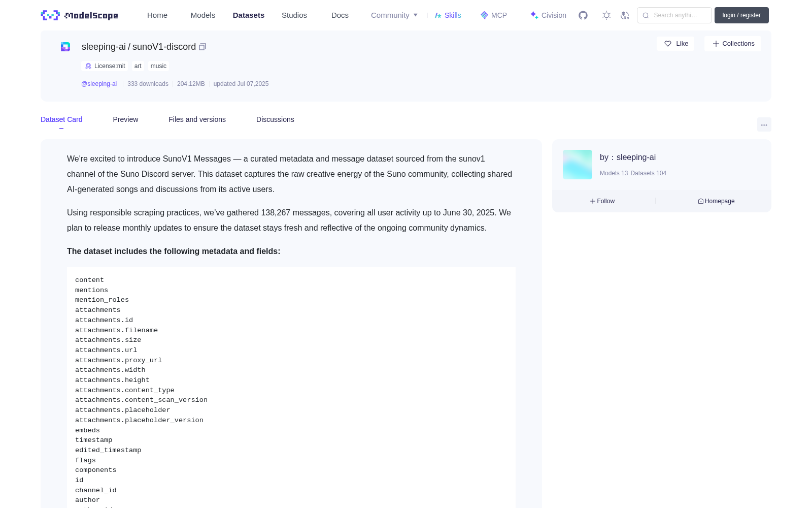Image resolution: width=812 pixels, height=508 pixels.
Task: Click the sleeping-ai owner name in title
Action: pos(104,47)
